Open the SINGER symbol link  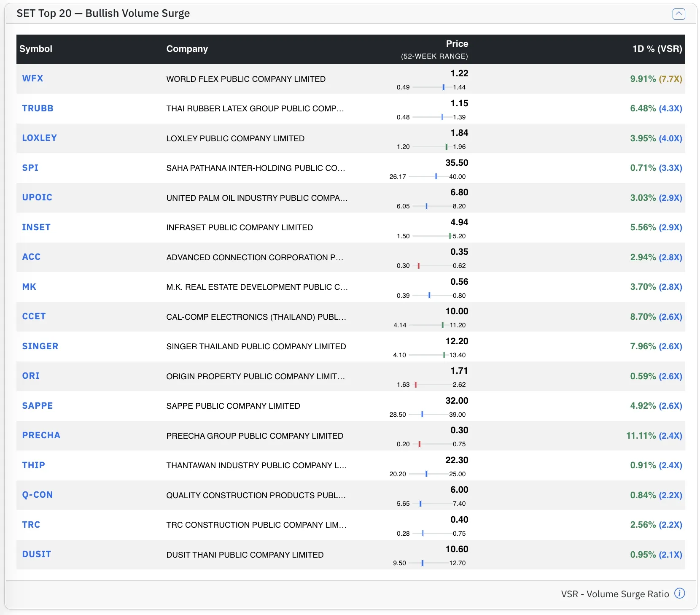click(40, 346)
